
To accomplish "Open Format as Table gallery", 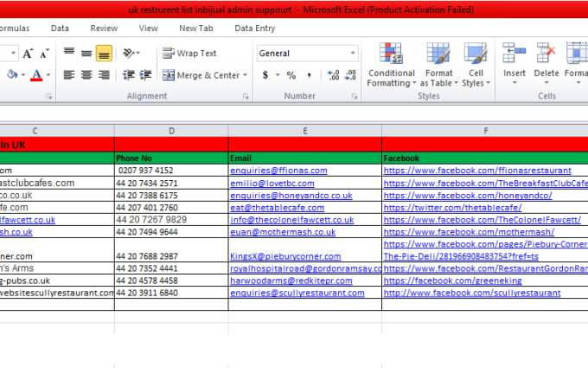I will 438,65.
